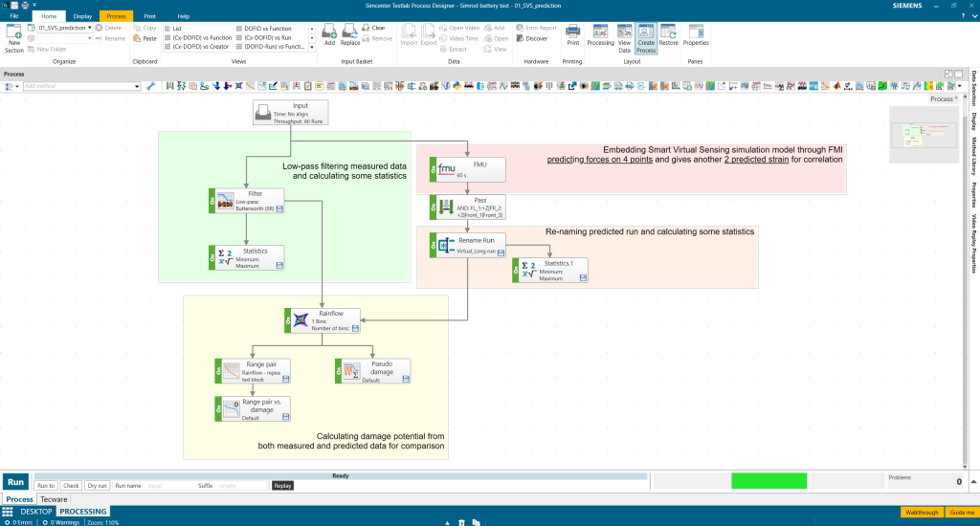Toggle the On switch of Statistics node
980x526 pixels.
(x=212, y=258)
